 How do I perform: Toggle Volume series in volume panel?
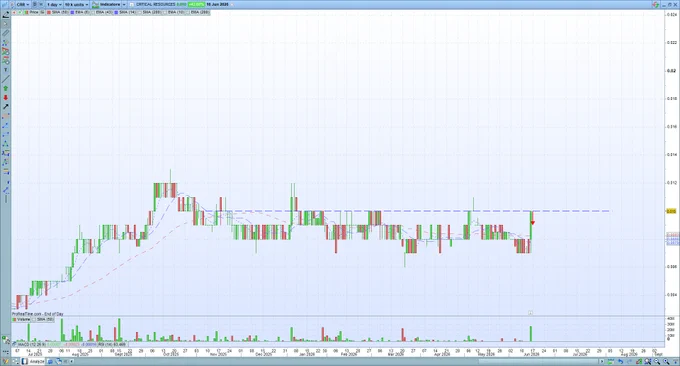[21, 319]
